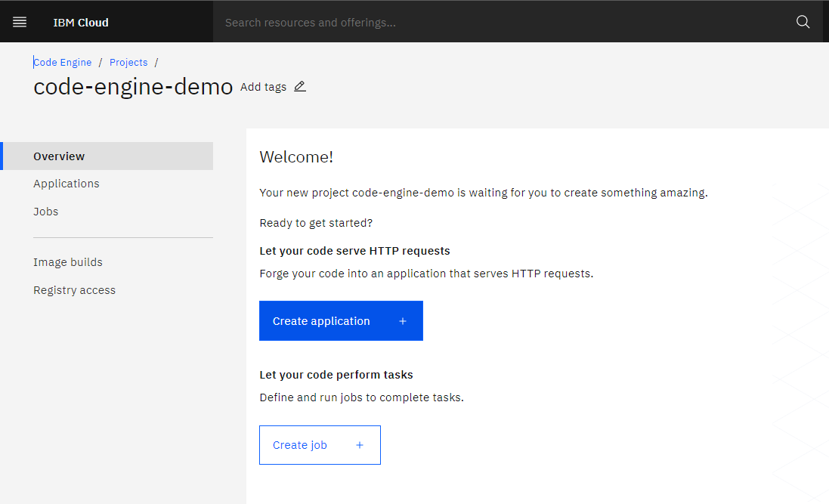Image resolution: width=829 pixels, height=504 pixels.
Task: Click the Create application button
Action: (341, 321)
